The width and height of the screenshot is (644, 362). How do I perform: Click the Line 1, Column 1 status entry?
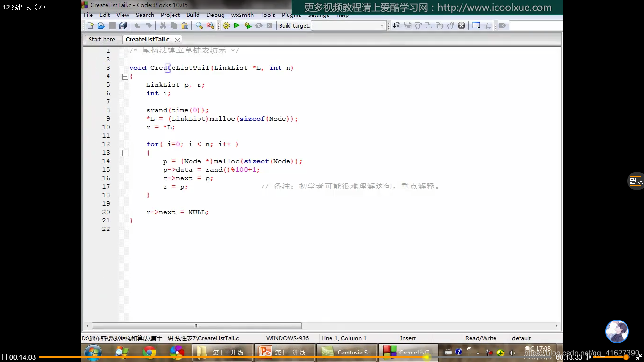coord(344,338)
